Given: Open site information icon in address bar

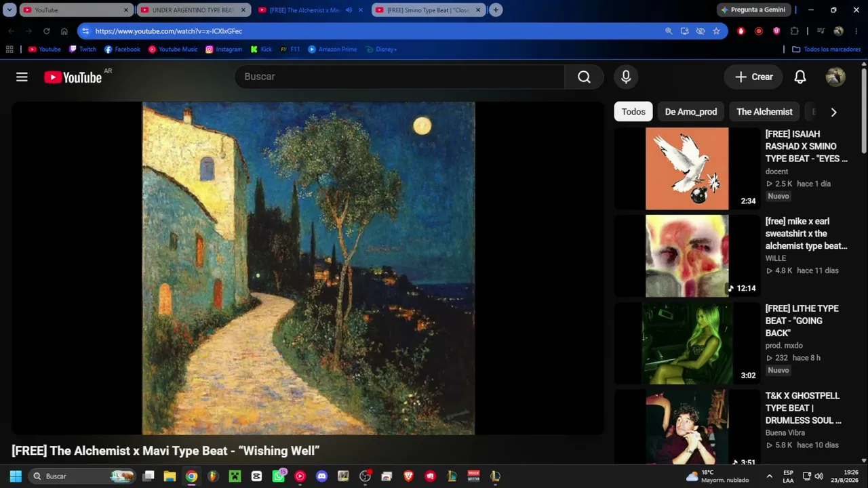Looking at the screenshot, I should pyautogui.click(x=85, y=31).
